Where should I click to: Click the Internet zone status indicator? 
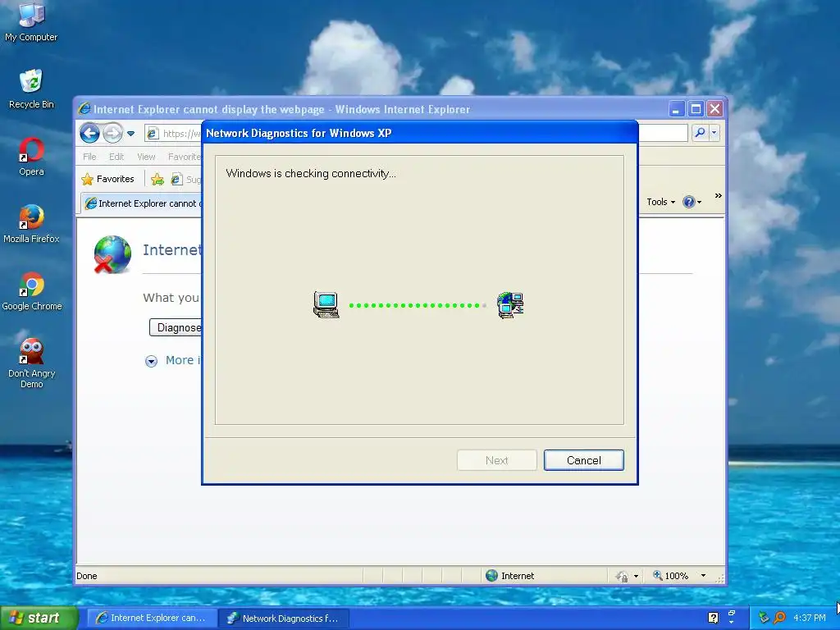(x=510, y=576)
